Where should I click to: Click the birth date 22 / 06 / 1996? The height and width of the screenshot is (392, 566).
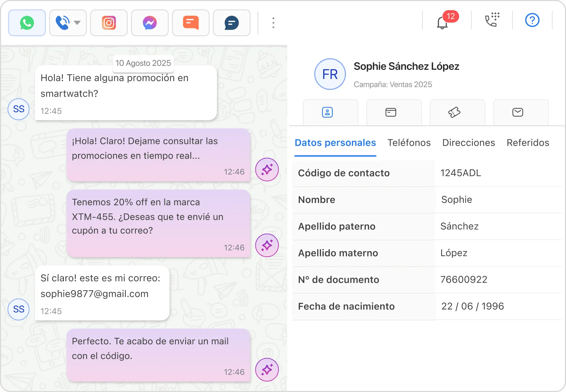click(472, 306)
